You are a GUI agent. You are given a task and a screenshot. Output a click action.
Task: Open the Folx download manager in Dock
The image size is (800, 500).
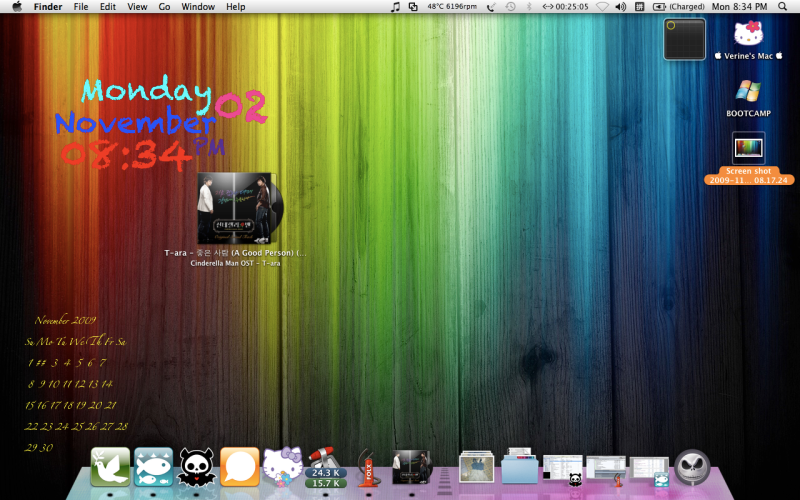coord(368,467)
